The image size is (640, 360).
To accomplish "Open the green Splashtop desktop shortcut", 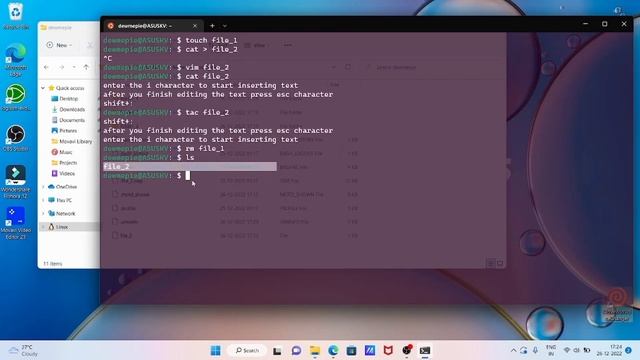I will [x=16, y=97].
